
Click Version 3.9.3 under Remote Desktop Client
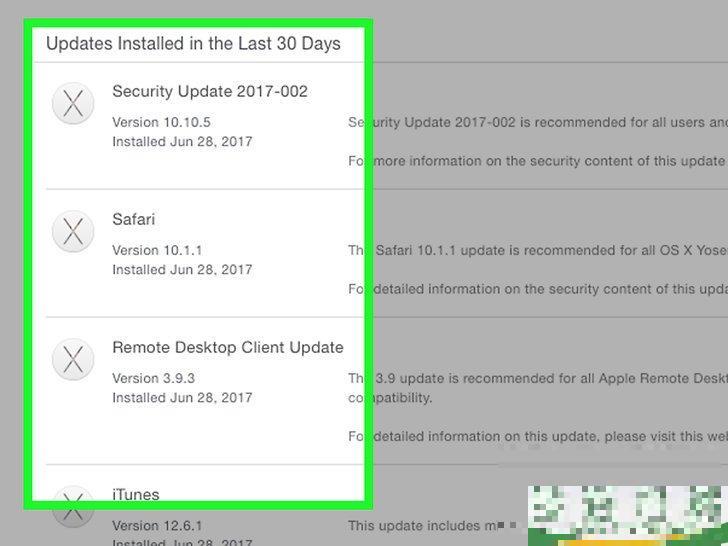(153, 378)
